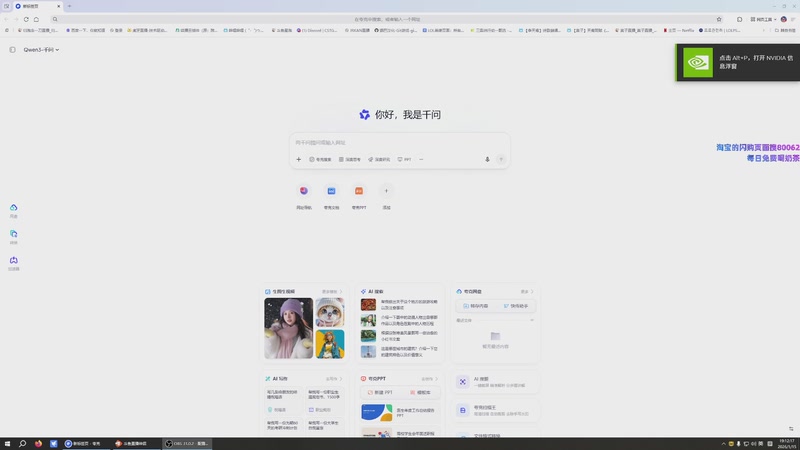
Task: Open the 夸克文档 shortcut icon
Action: click(331, 191)
